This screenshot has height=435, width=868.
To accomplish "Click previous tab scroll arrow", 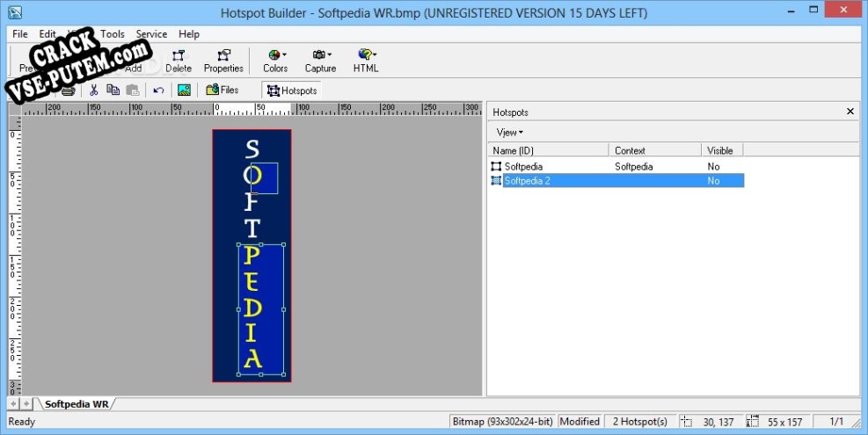I will click(13, 404).
